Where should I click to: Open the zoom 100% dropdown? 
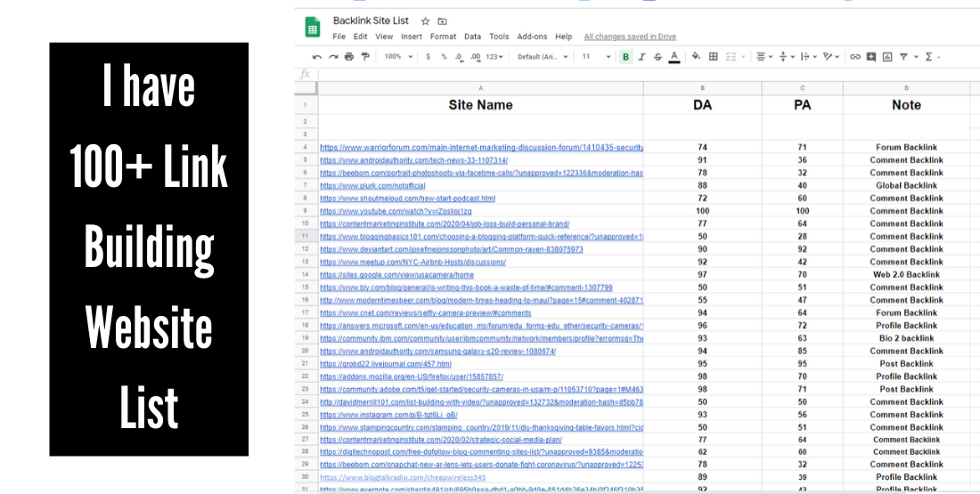[397, 57]
